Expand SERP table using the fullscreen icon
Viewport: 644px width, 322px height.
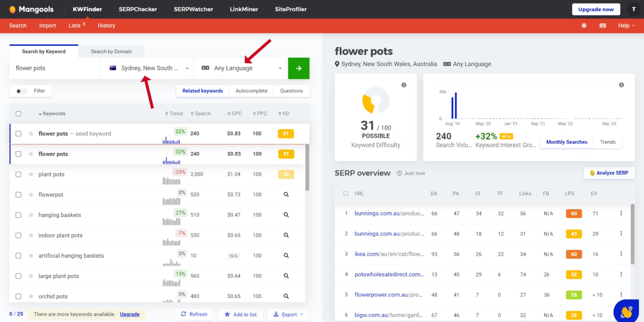345,193
